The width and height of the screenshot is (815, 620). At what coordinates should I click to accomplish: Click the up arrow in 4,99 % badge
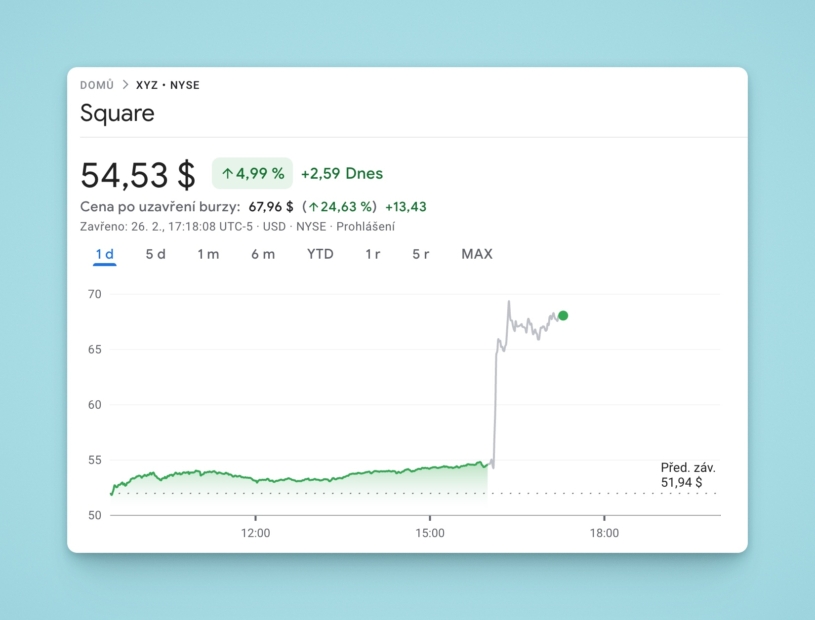click(x=227, y=174)
